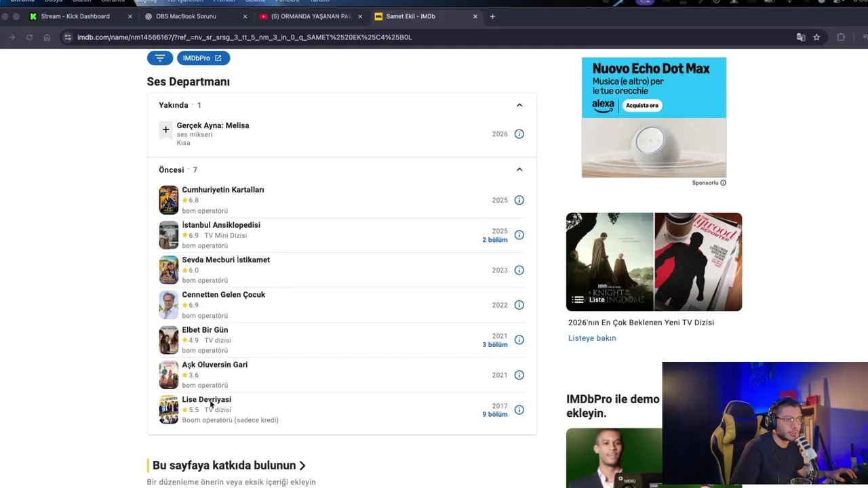Image resolution: width=868 pixels, height=488 pixels.
Task: Click Elbet Bir Gün poster thumbnail
Action: pos(169,340)
